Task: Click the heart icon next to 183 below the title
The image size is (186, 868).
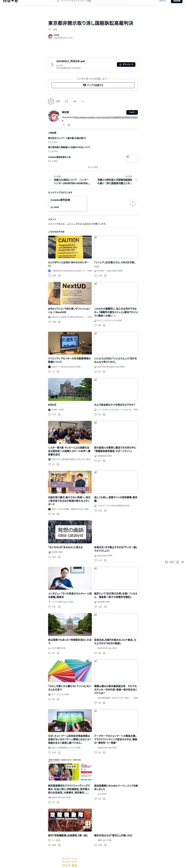Action: [50, 30]
